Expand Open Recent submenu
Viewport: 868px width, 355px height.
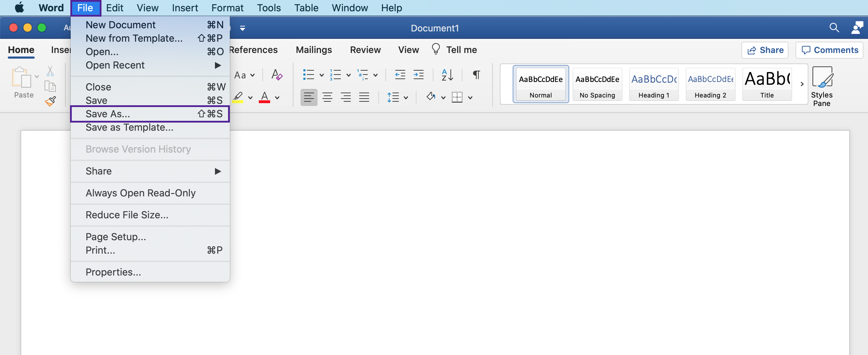click(x=150, y=65)
